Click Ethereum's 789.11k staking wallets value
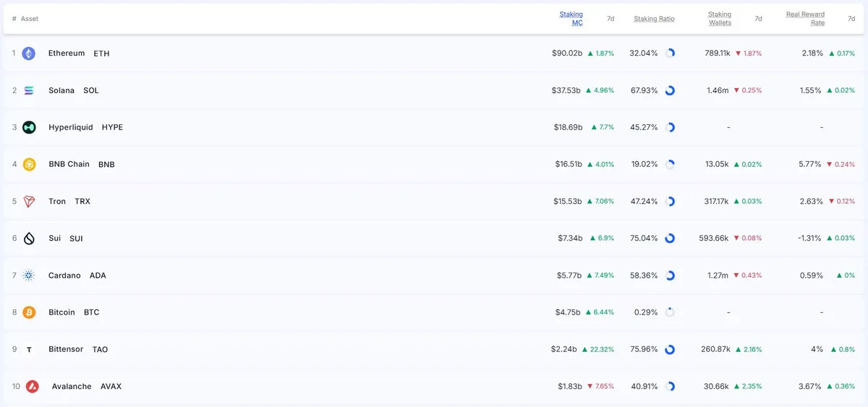 click(x=718, y=53)
